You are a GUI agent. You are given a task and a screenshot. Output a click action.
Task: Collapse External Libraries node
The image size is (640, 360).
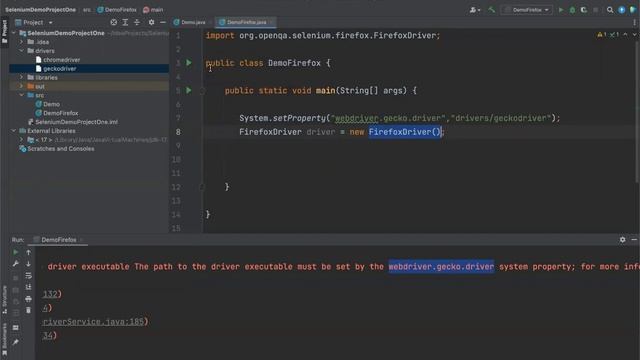(14, 131)
